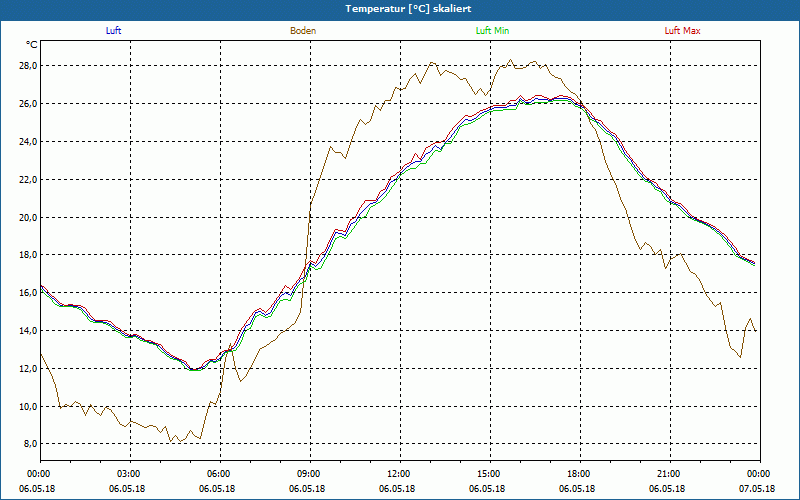
Task: Click the '°C' unit label on the y-axis
Action: coord(32,45)
